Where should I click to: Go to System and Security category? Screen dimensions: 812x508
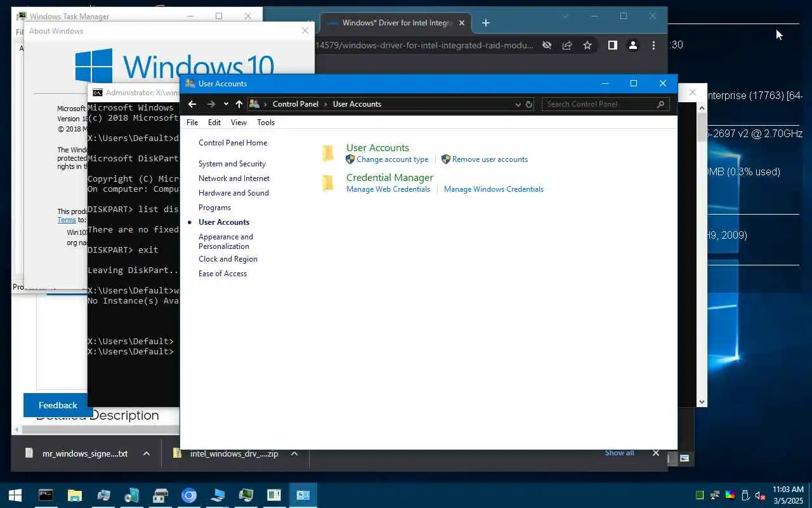click(x=232, y=164)
